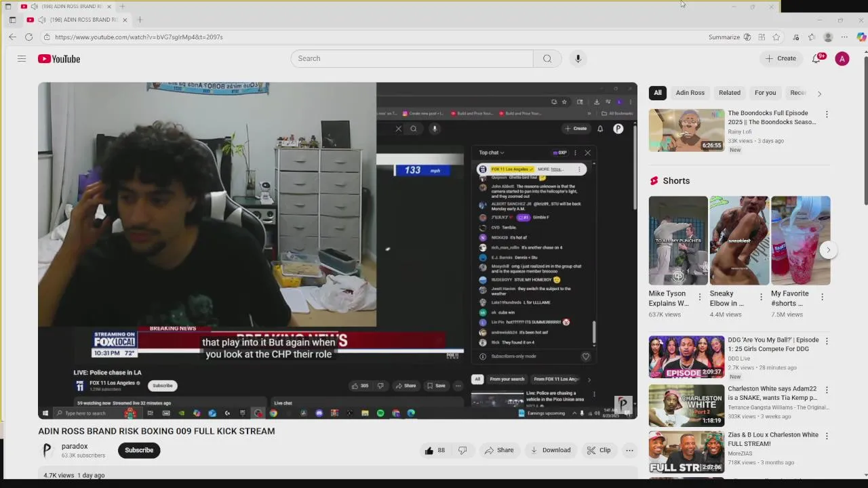Click the Create button

pyautogui.click(x=781, y=58)
